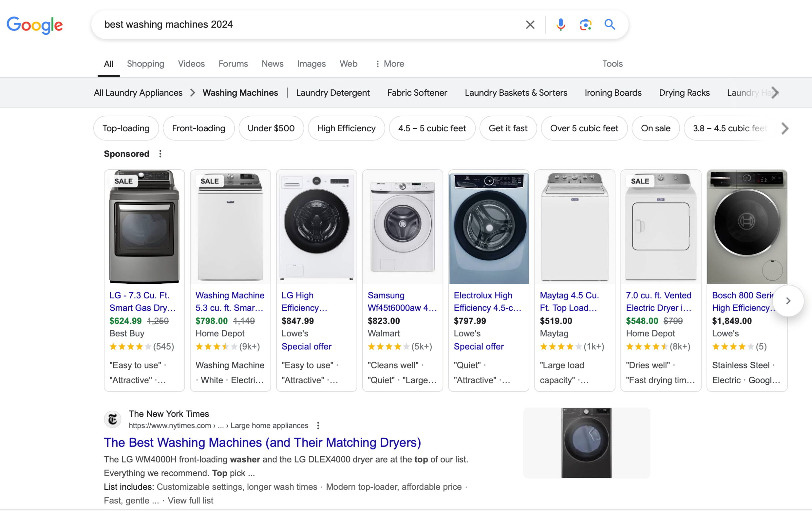Screen dimensions: 812x511
Task: Open 7.0 cu. ft. Vented Electric Dryer listing
Action: click(658, 301)
